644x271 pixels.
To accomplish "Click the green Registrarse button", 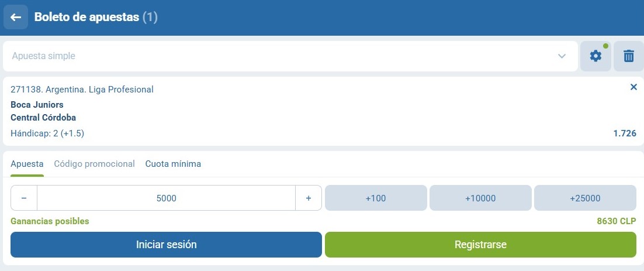I will coord(480,245).
